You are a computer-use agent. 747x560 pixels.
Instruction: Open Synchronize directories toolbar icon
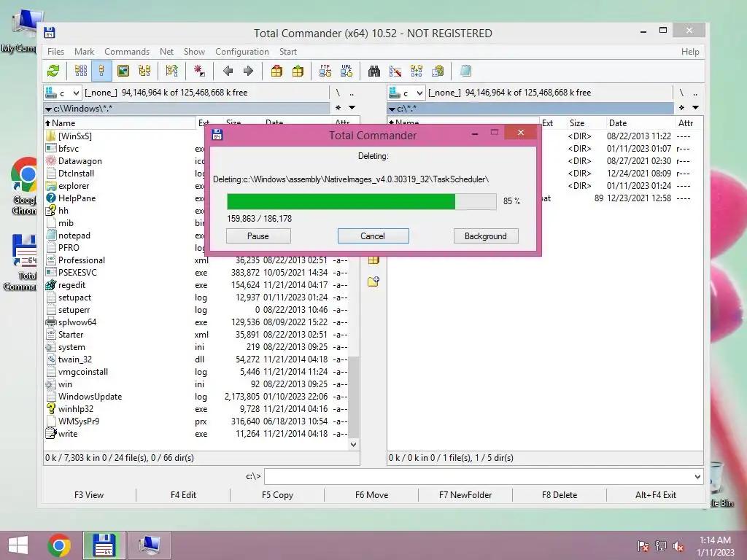click(417, 71)
